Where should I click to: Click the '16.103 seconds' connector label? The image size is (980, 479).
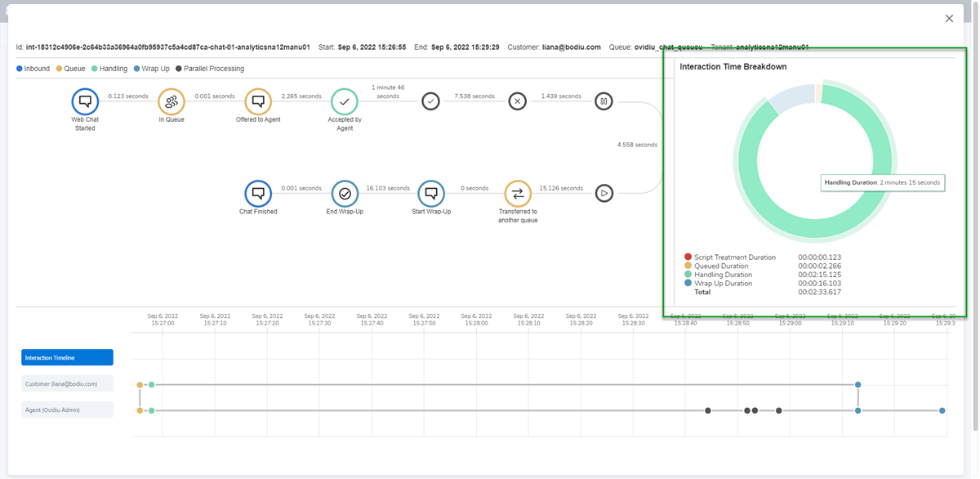pyautogui.click(x=388, y=188)
